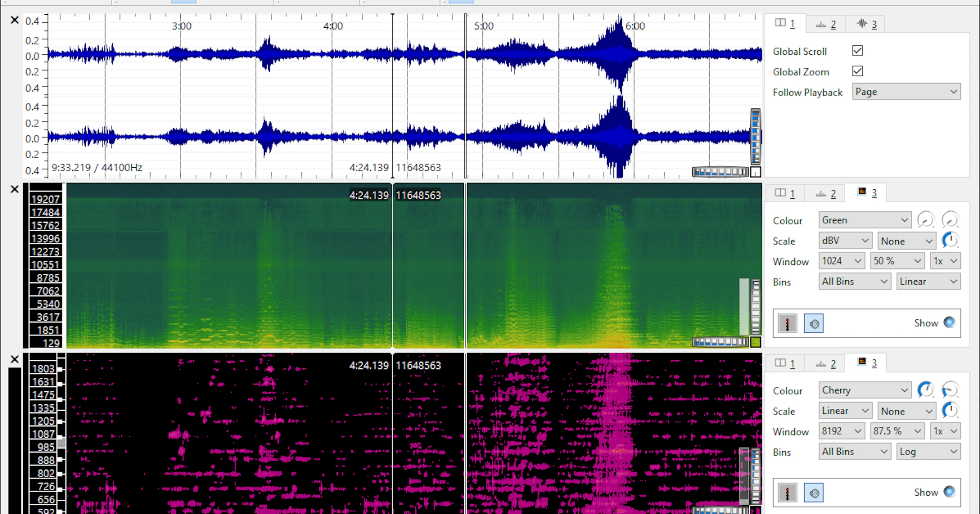The height and width of the screenshot is (514, 980).
Task: Open the Scale dropdown set to Linear
Action: click(x=845, y=411)
